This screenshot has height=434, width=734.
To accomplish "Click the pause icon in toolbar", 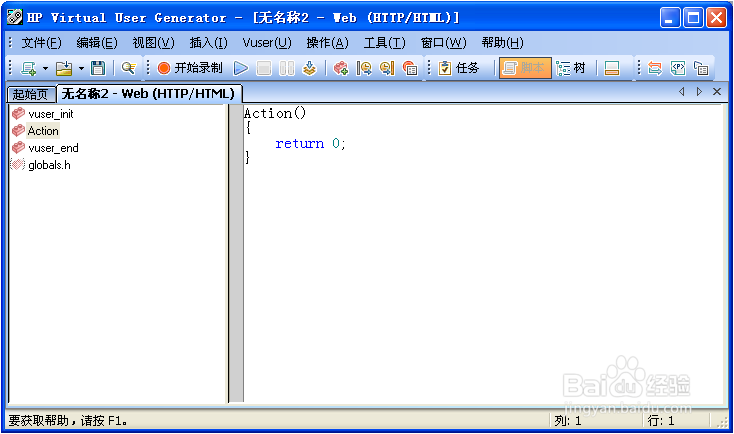I will tap(286, 68).
